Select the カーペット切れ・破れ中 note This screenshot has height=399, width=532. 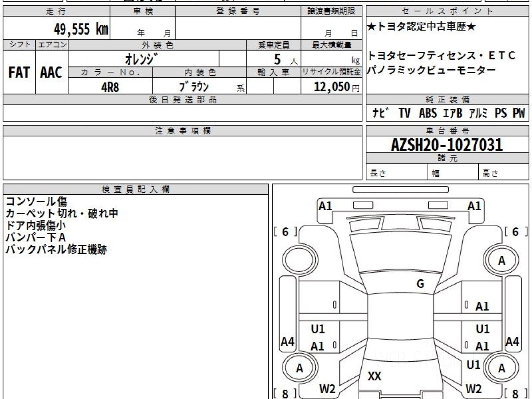[x=62, y=214]
